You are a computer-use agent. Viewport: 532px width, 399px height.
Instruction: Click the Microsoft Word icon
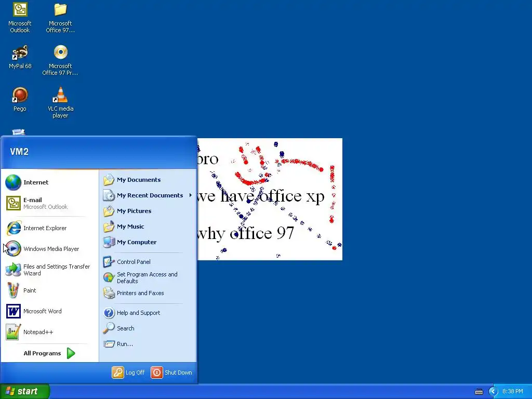[13, 311]
